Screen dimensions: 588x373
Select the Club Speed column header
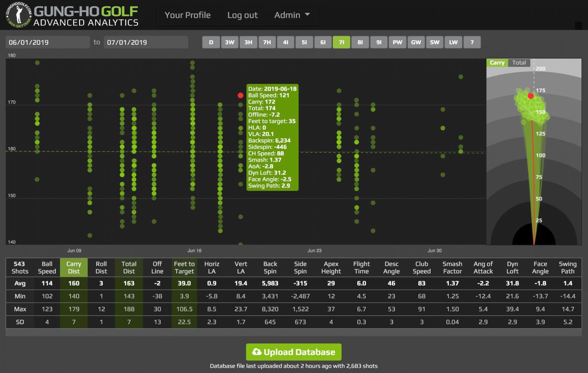(x=422, y=267)
